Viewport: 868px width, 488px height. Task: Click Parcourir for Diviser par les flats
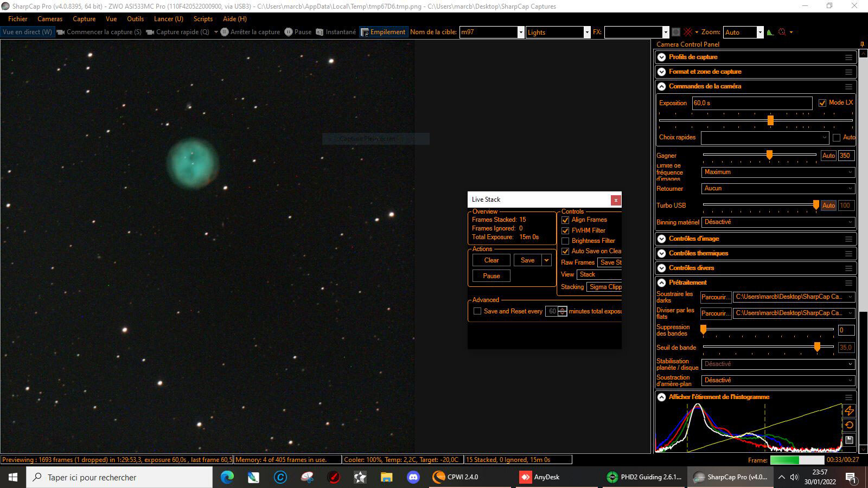click(716, 313)
